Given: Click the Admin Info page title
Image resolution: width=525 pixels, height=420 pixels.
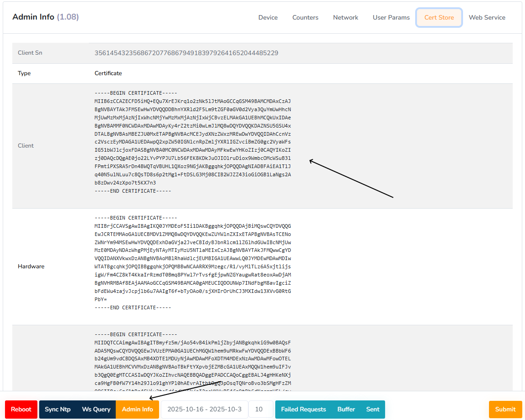Looking at the screenshot, I should [45, 17].
